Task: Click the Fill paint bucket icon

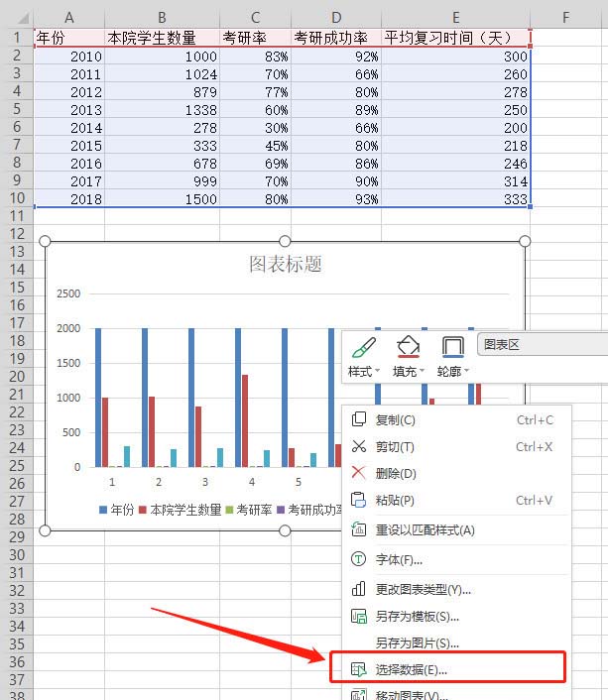Action: pos(408,347)
